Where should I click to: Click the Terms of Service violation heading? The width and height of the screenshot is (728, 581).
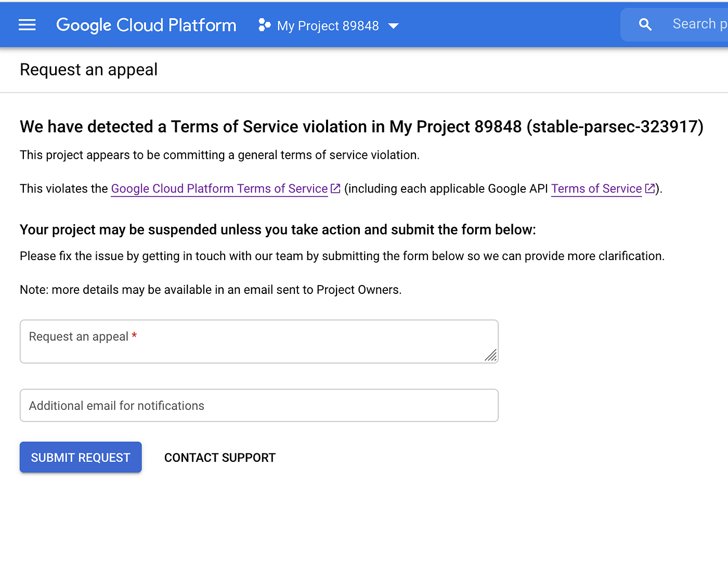pos(361,126)
